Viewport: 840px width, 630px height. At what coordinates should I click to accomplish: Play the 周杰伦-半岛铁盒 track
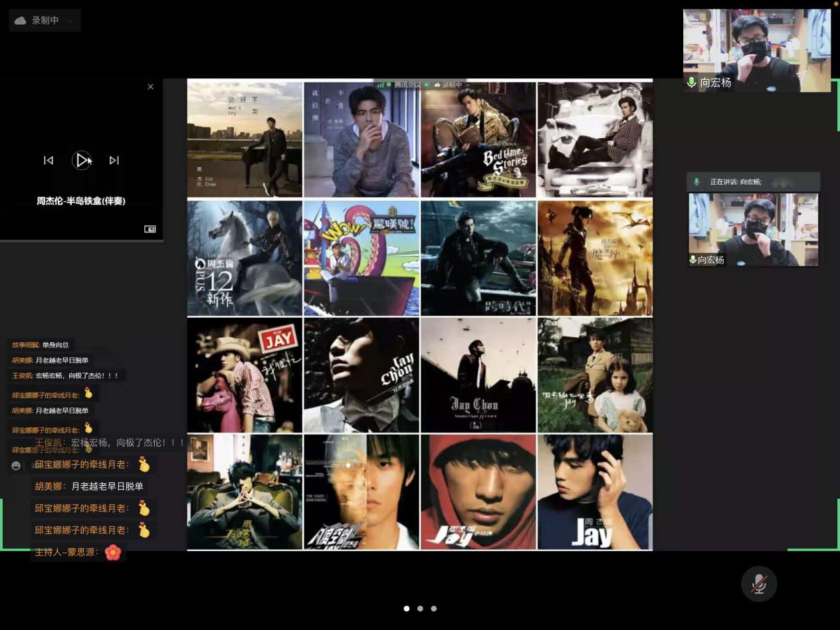(x=81, y=160)
